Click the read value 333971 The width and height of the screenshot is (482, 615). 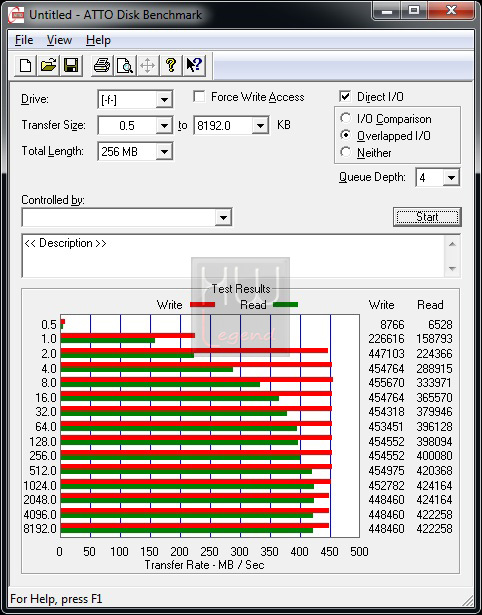tap(435, 383)
